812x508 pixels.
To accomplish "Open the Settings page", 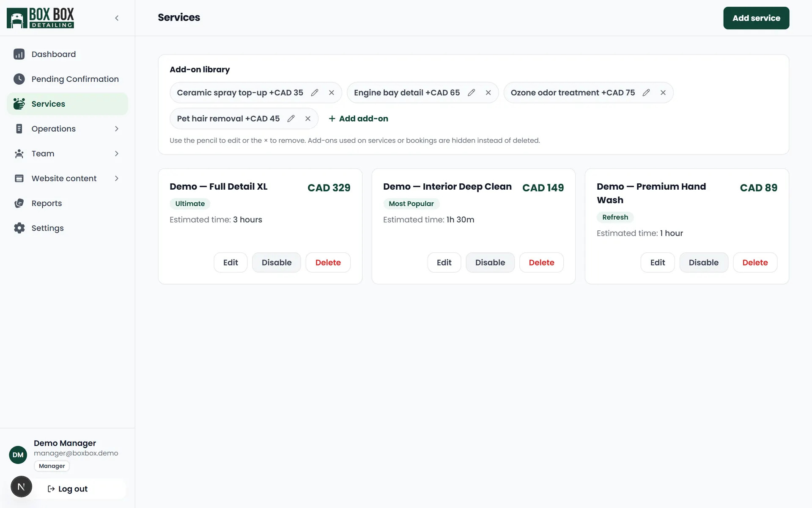I will click(x=67, y=228).
